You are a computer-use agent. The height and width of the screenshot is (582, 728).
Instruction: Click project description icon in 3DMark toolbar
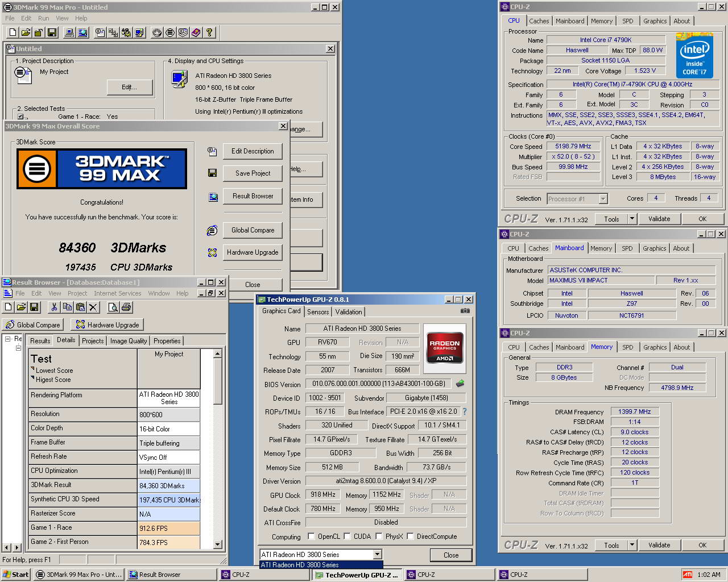100,33
